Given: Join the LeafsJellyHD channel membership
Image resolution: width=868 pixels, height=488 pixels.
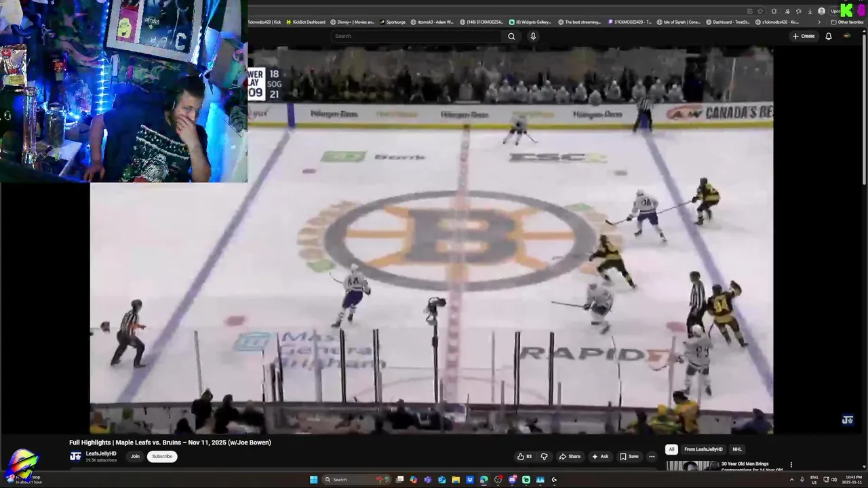Looking at the screenshot, I should click(x=135, y=456).
